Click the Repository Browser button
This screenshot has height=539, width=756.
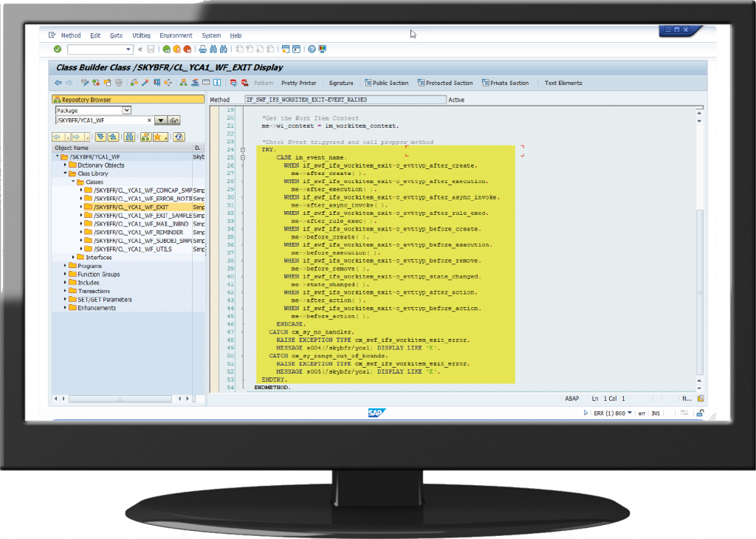[128, 100]
